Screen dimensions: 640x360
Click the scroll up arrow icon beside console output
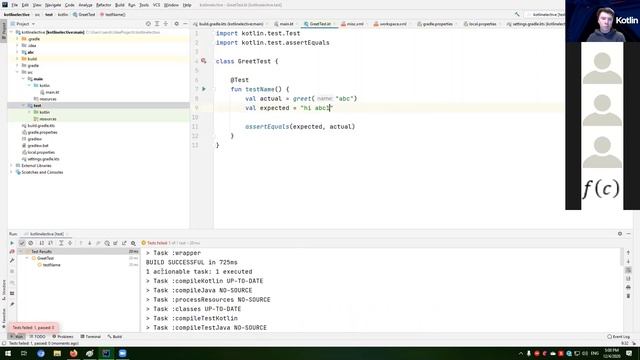[628, 253]
